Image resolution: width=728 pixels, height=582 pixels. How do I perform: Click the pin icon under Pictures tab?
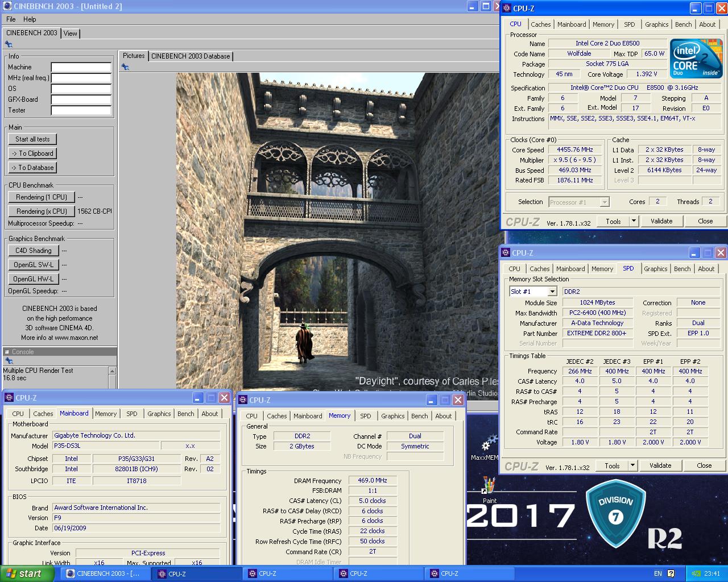click(x=125, y=67)
